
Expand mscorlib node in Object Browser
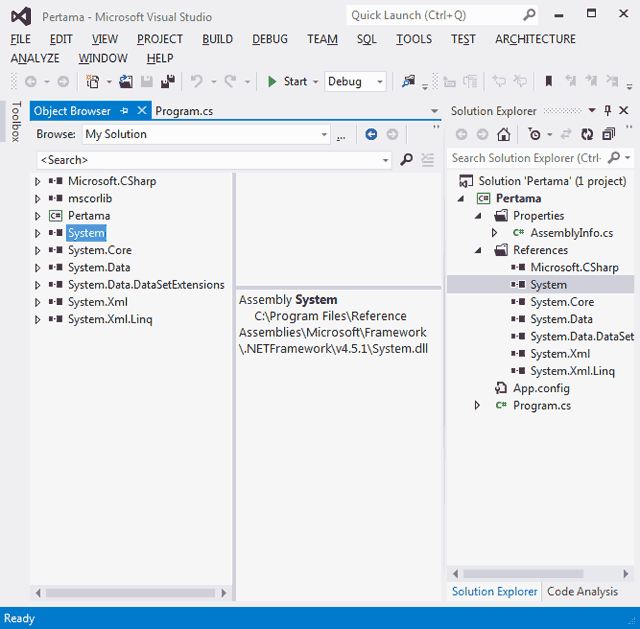point(38,198)
